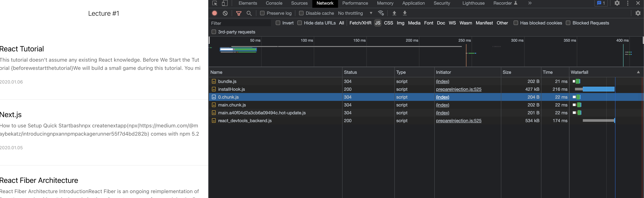Image resolution: width=644 pixels, height=198 pixels.
Task: Toggle the Invert filter checkbox
Action: 278,23
